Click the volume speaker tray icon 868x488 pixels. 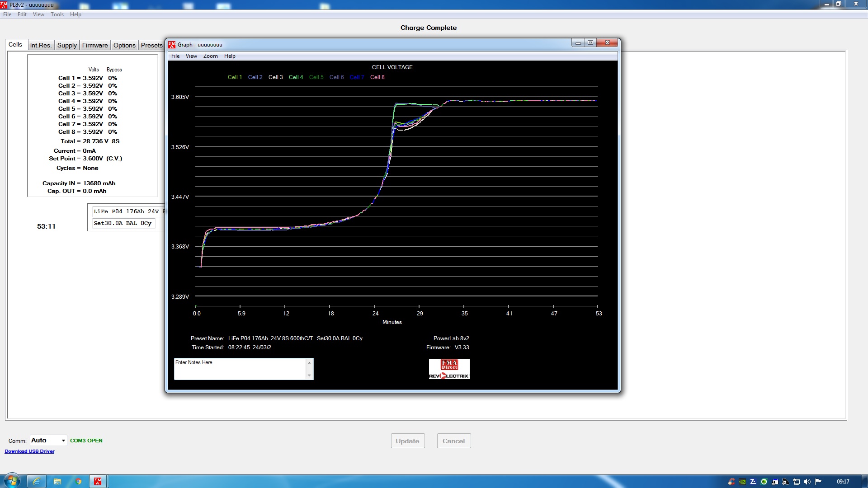click(807, 482)
